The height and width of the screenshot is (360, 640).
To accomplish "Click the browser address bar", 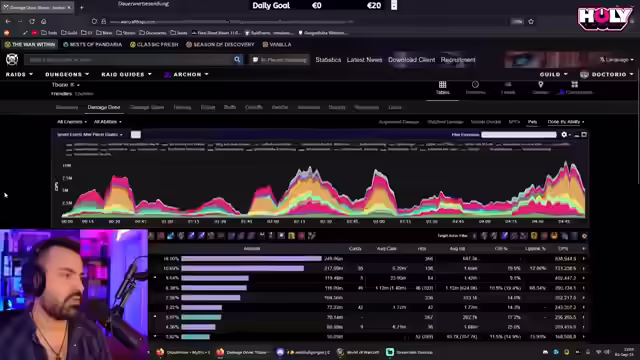I will [x=302, y=21].
